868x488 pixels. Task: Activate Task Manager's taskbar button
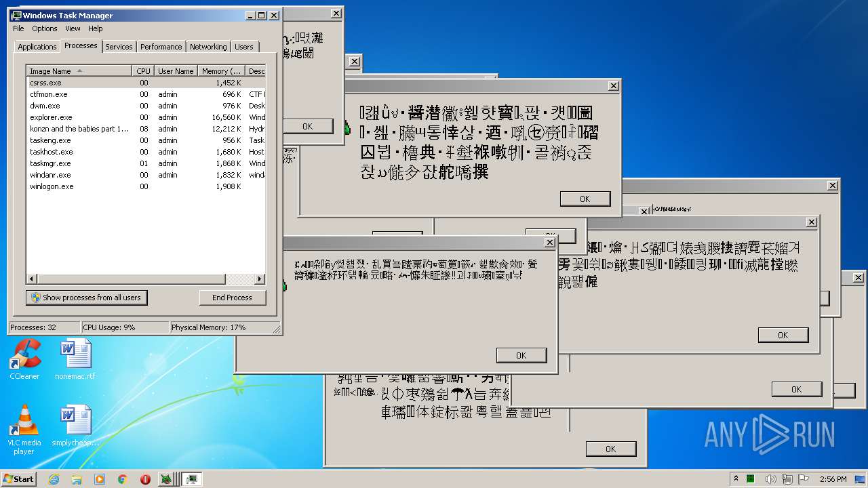[192, 479]
